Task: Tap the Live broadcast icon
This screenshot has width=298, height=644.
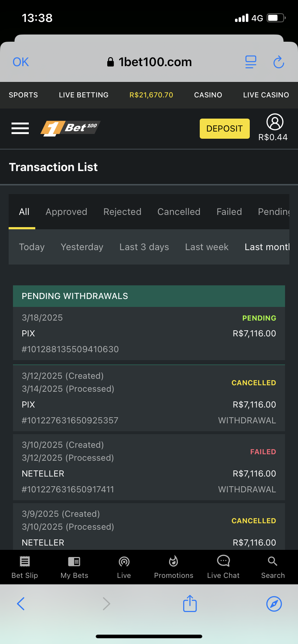Action: click(x=124, y=561)
